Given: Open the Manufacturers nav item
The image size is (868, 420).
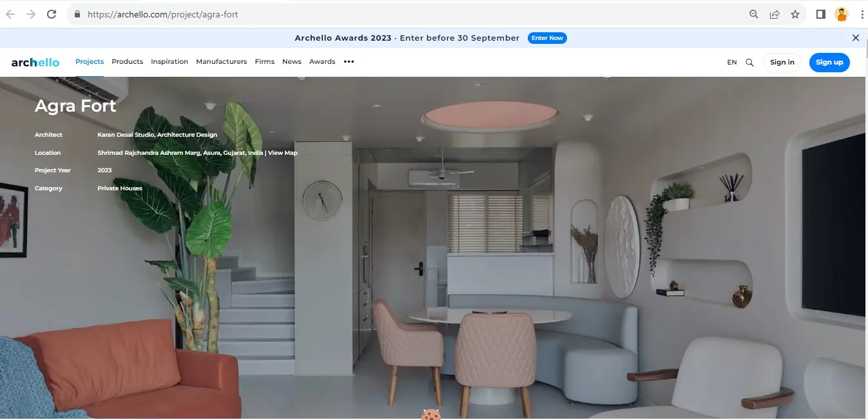Looking at the screenshot, I should pos(222,62).
